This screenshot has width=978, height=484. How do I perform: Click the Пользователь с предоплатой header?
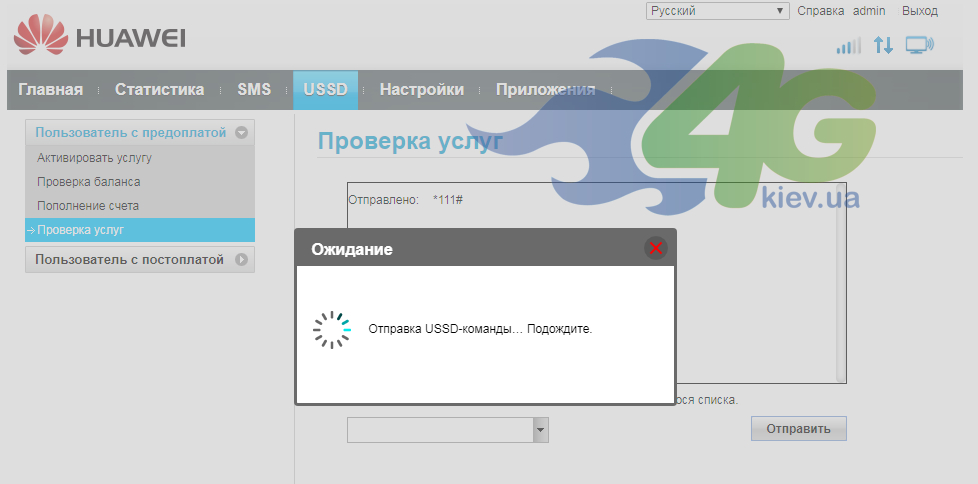pyautogui.click(x=140, y=133)
